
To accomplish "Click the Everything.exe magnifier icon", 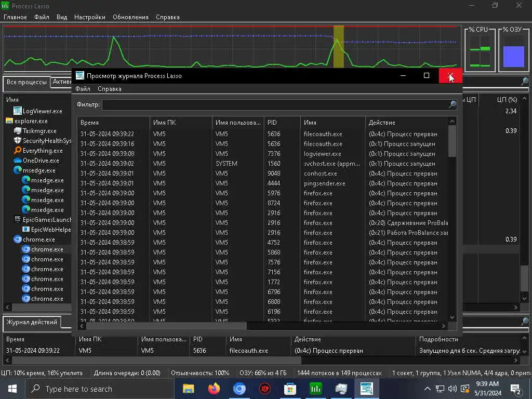I will (17, 150).
